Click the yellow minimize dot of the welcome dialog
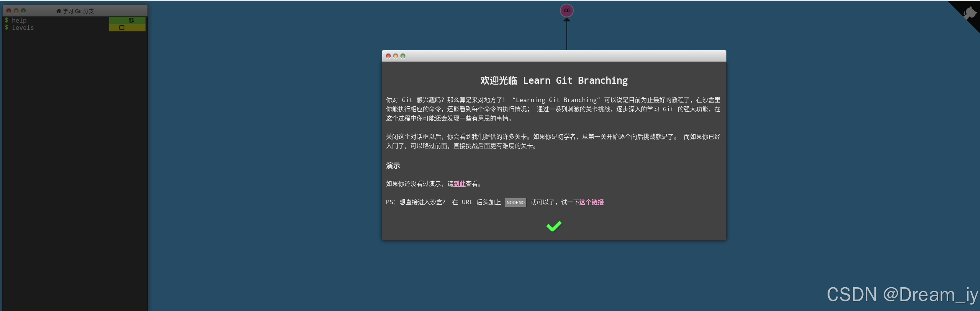The width and height of the screenshot is (980, 311). (x=396, y=56)
